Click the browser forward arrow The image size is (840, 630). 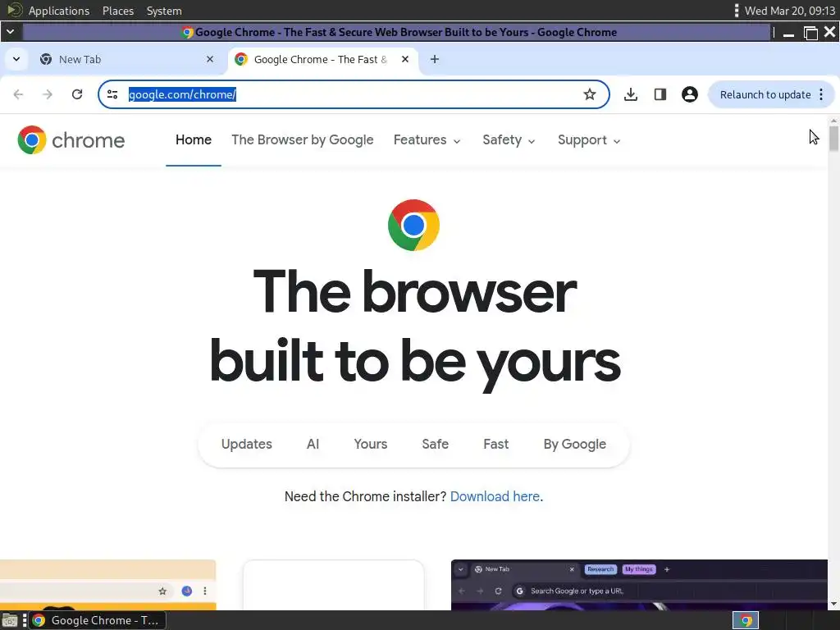pyautogui.click(x=48, y=94)
